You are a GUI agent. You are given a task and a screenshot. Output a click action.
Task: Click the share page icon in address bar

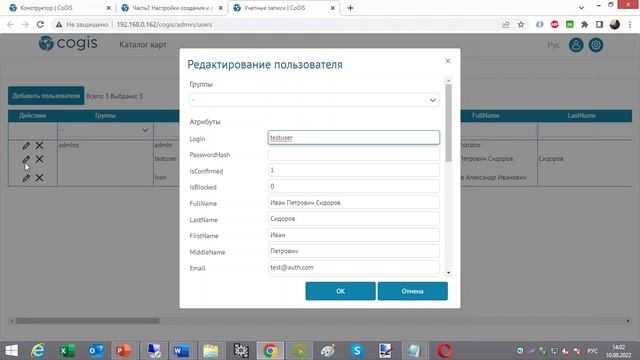[506, 24]
